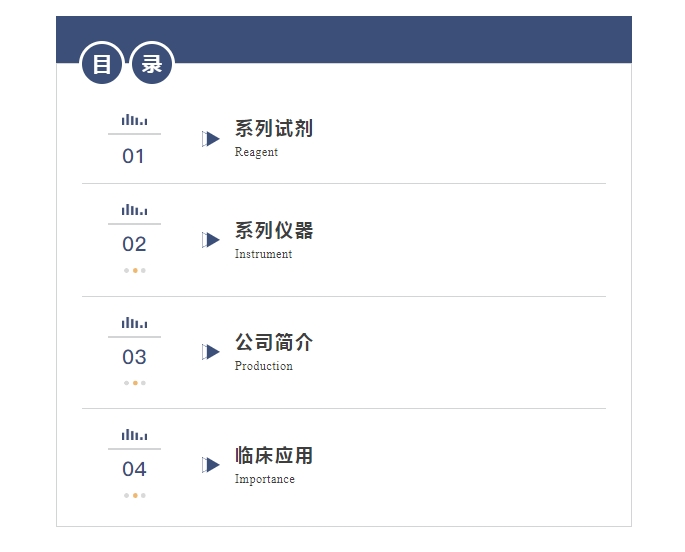Screen dimensions: 685x552
Task: Click arrow icon beside 公司简介
Action: 210,352
